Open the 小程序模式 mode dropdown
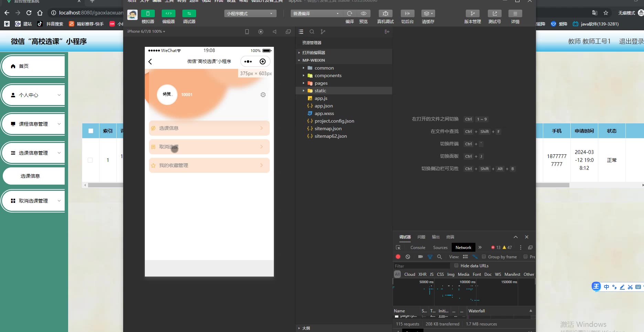This screenshot has height=332, width=644. 250,14
